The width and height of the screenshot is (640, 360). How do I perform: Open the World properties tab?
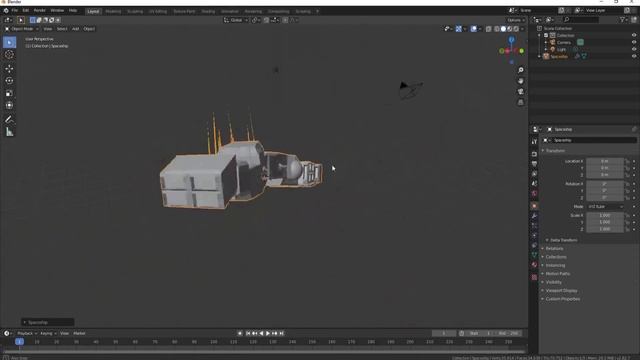point(534,193)
